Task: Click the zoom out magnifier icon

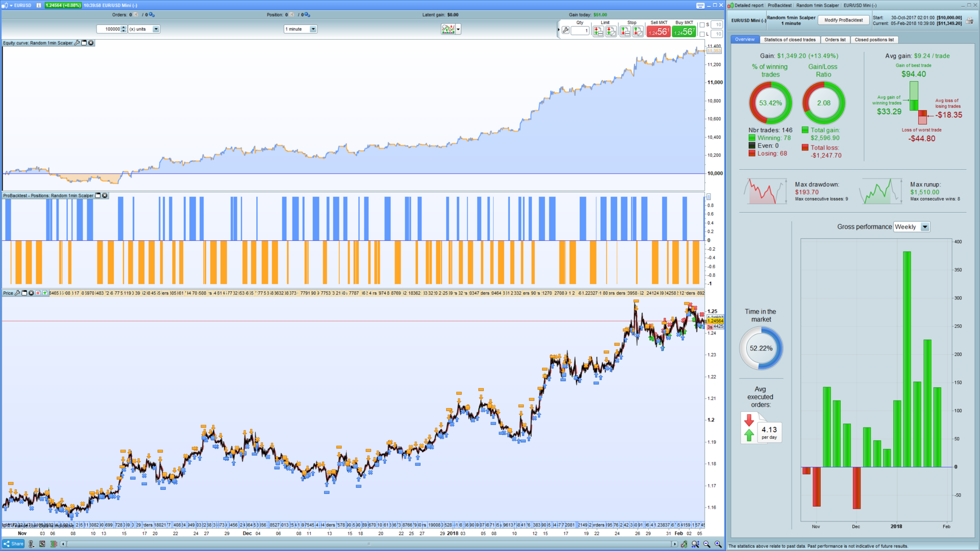Action: point(706,544)
